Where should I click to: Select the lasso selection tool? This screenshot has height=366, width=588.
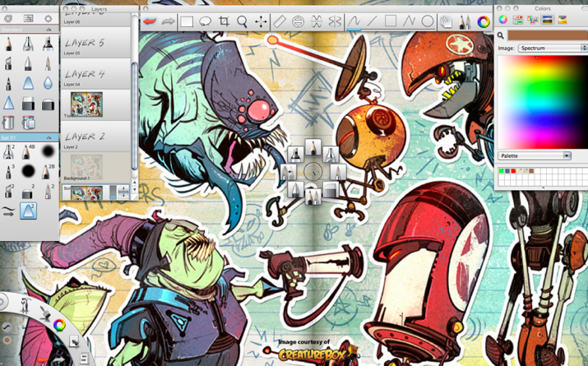(205, 21)
